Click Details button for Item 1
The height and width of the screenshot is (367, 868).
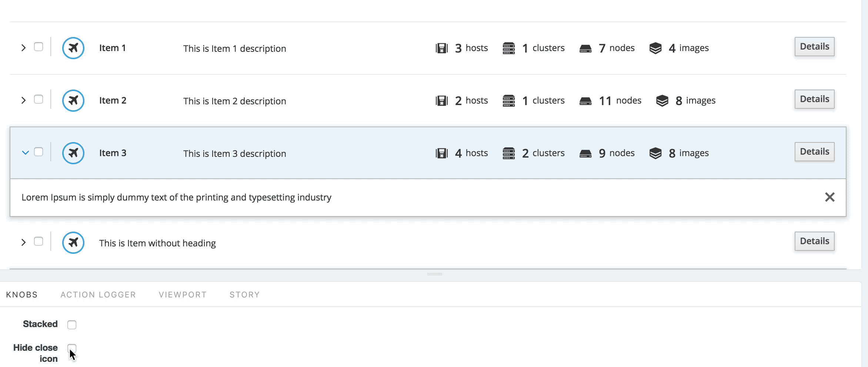(814, 47)
